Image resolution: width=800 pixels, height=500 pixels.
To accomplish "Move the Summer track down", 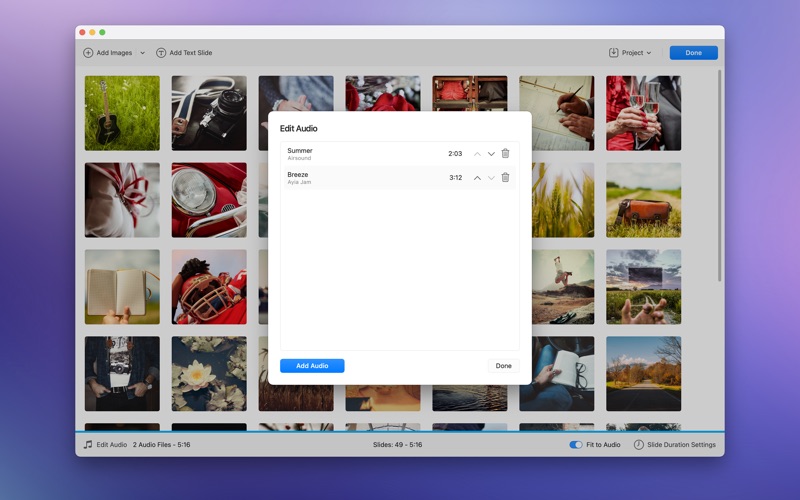I will pyautogui.click(x=491, y=154).
